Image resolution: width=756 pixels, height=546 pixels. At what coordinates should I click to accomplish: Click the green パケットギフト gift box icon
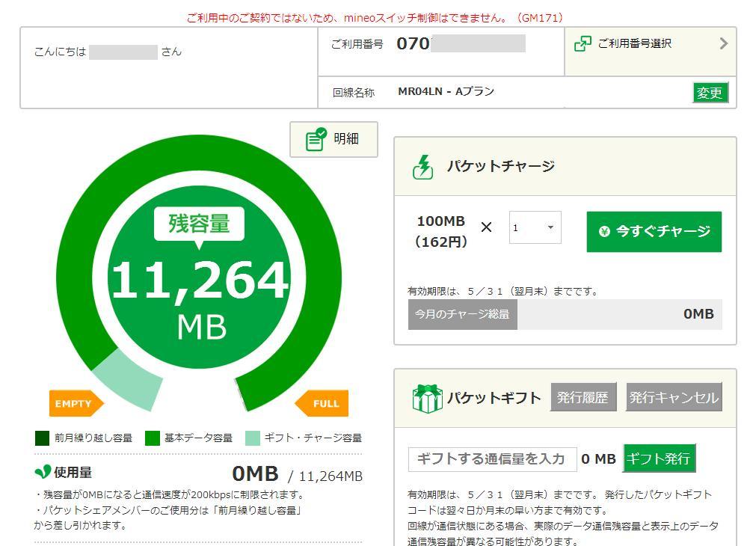[427, 398]
